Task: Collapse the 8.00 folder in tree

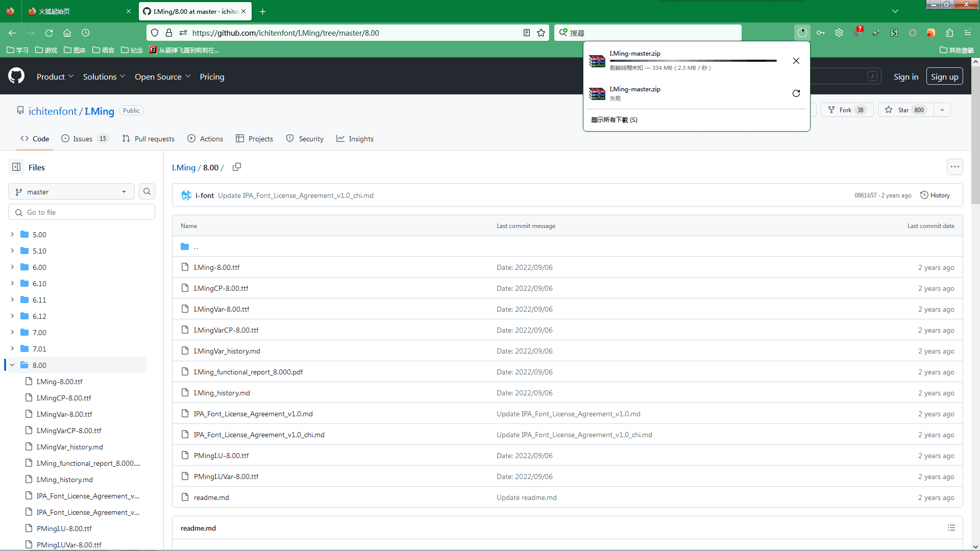Action: click(x=12, y=365)
